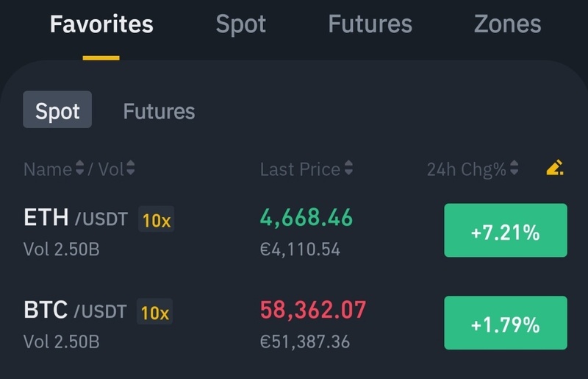Viewport: 588px width, 379px height.
Task: Click the ETH last price 4,668.46
Action: pos(306,218)
